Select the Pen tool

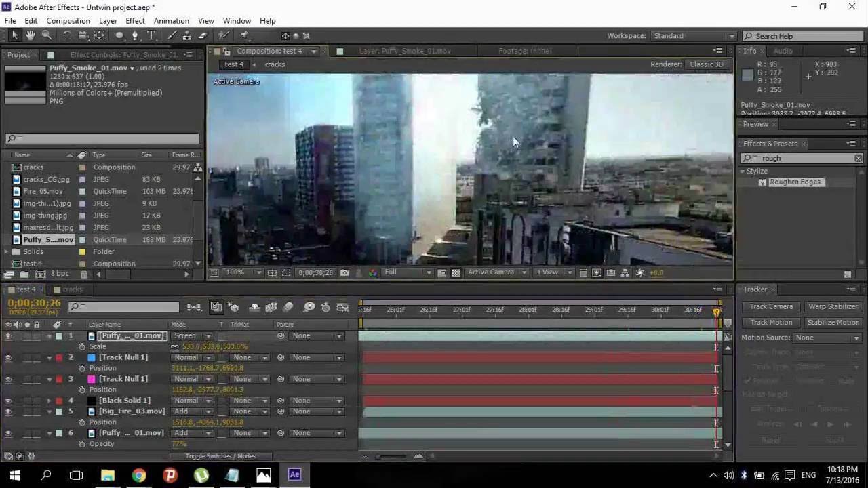(x=135, y=35)
